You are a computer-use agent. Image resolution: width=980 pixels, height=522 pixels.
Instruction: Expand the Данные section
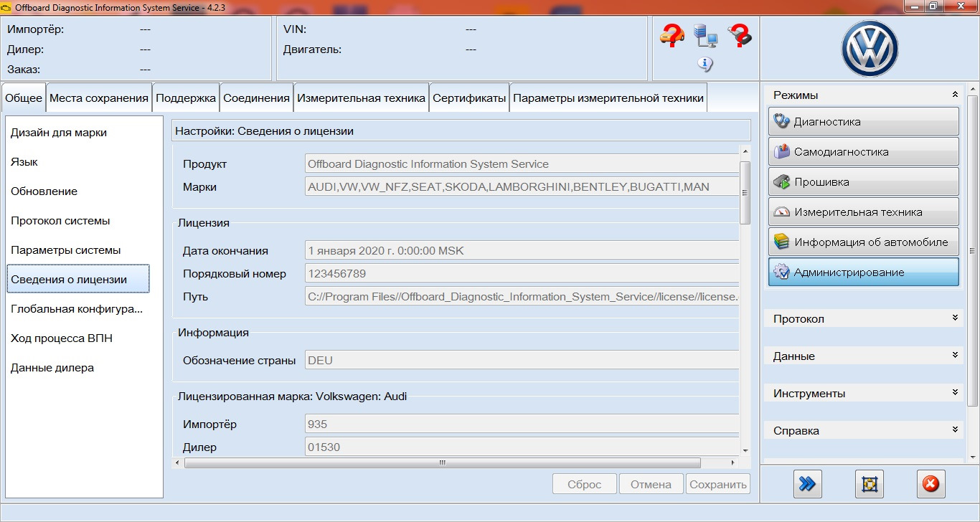[955, 355]
